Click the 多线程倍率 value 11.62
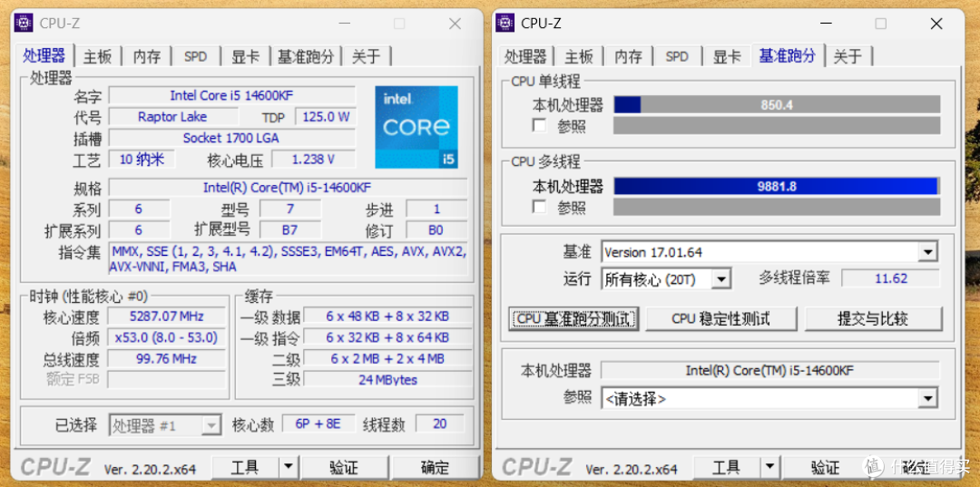The height and width of the screenshot is (487, 980). click(891, 278)
